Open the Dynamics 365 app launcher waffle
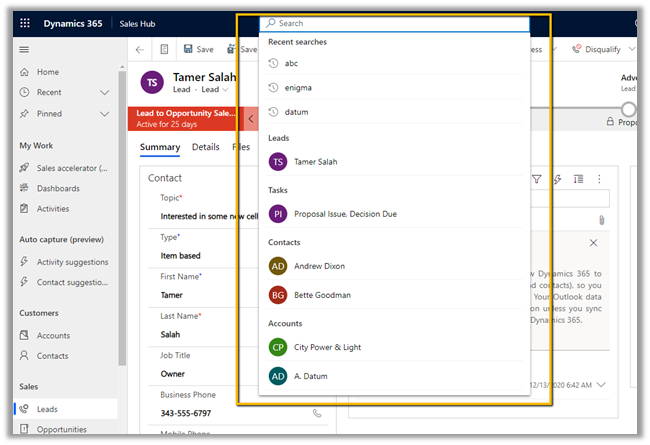Viewport: 650px width, 445px height. (25, 23)
